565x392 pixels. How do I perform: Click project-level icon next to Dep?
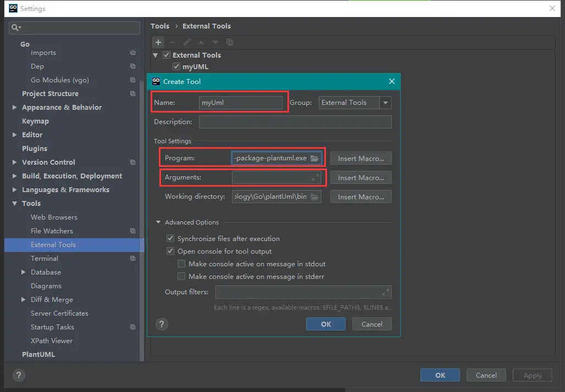click(x=132, y=66)
